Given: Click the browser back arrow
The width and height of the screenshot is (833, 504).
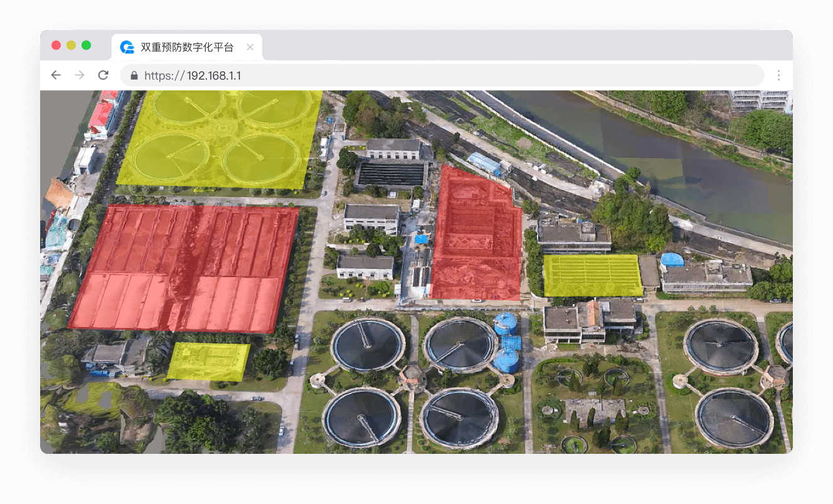Looking at the screenshot, I should [x=56, y=75].
